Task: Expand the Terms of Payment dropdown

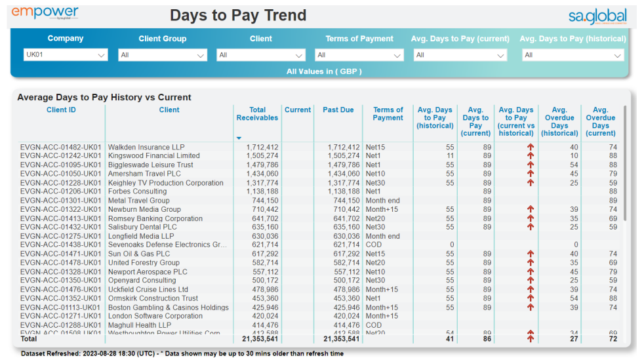Action: point(359,55)
